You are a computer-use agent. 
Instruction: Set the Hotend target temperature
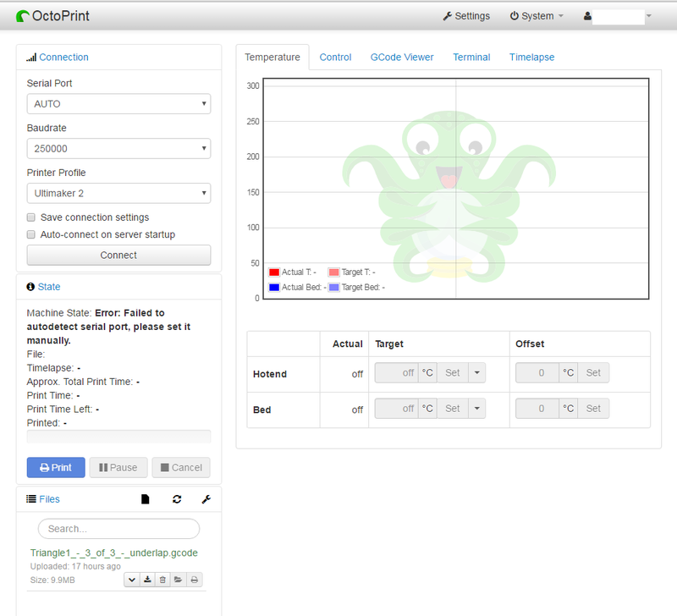(453, 373)
